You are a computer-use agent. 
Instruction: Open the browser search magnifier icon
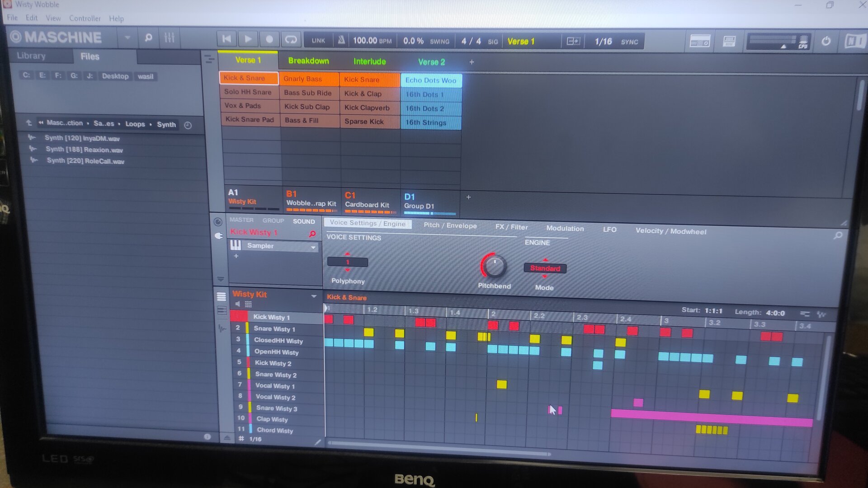pos(148,38)
